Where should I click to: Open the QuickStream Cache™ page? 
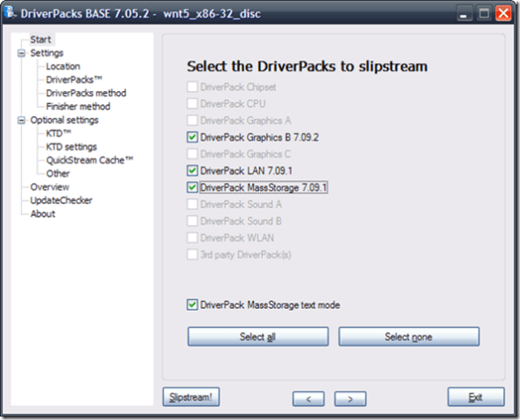tap(90, 160)
